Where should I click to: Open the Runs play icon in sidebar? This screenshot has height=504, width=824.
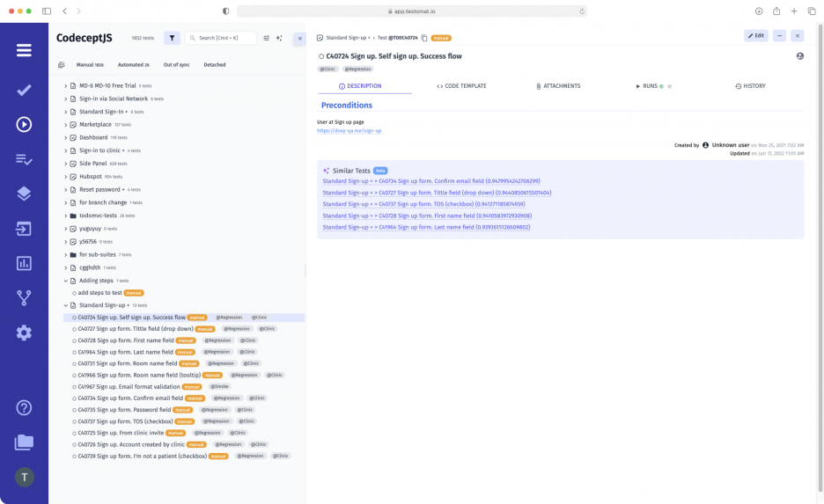[x=24, y=124]
